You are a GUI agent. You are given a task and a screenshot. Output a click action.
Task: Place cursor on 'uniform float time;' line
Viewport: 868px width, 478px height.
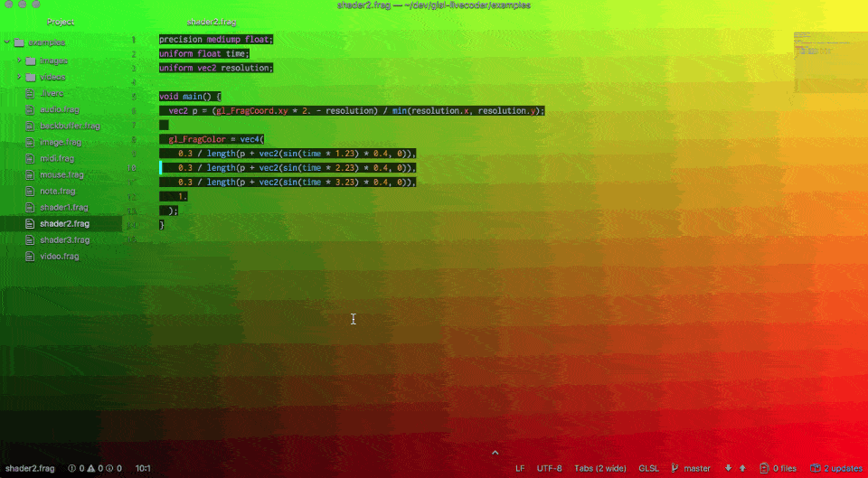[204, 53]
